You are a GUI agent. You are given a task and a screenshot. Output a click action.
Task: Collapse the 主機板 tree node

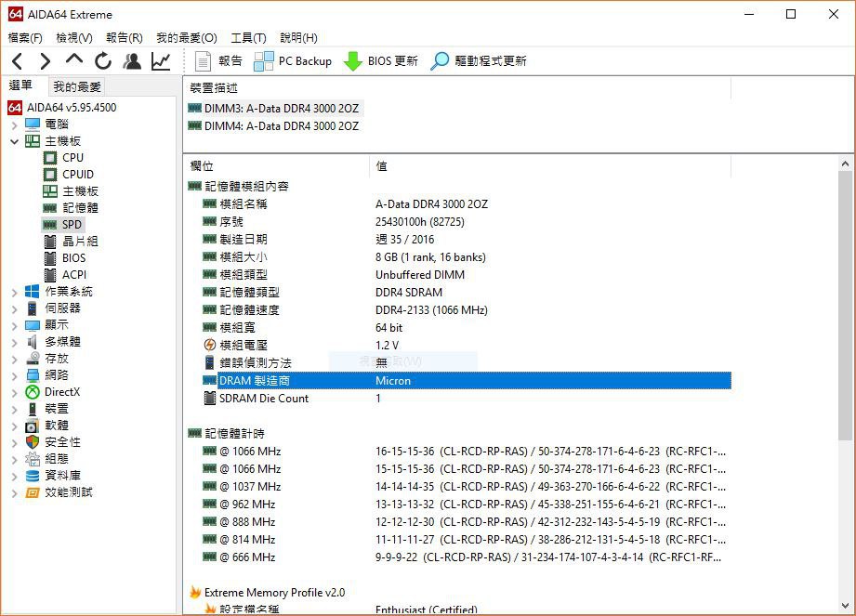(x=15, y=141)
